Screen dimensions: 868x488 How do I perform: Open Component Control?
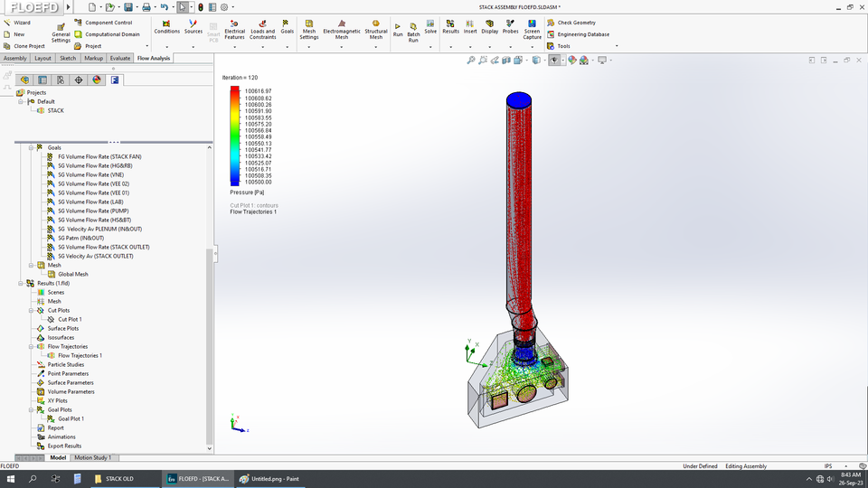click(103, 23)
